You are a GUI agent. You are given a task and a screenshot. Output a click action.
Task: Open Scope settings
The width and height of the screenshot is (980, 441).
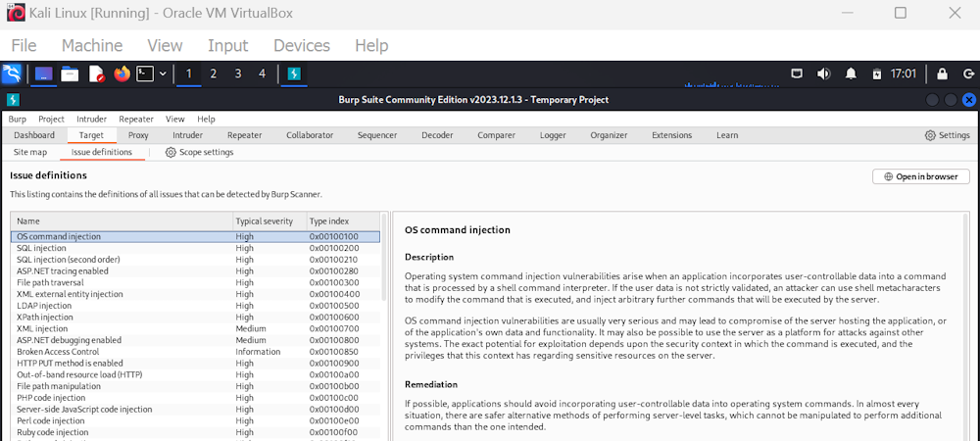pos(199,152)
